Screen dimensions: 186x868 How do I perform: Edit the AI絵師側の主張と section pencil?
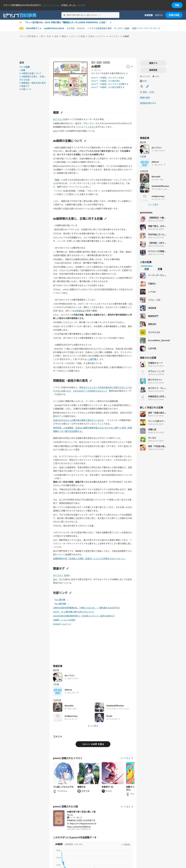[105, 219]
